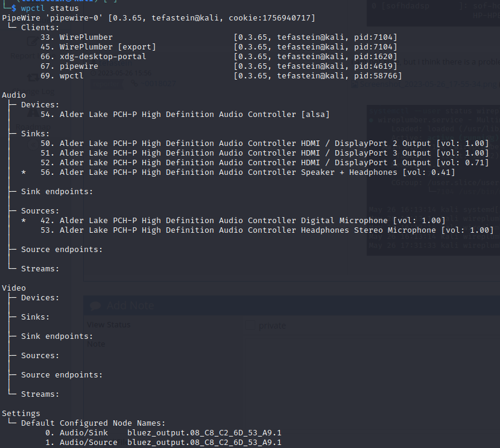
Task: Click the asterisk marking default sink 56
Action: coord(24,172)
